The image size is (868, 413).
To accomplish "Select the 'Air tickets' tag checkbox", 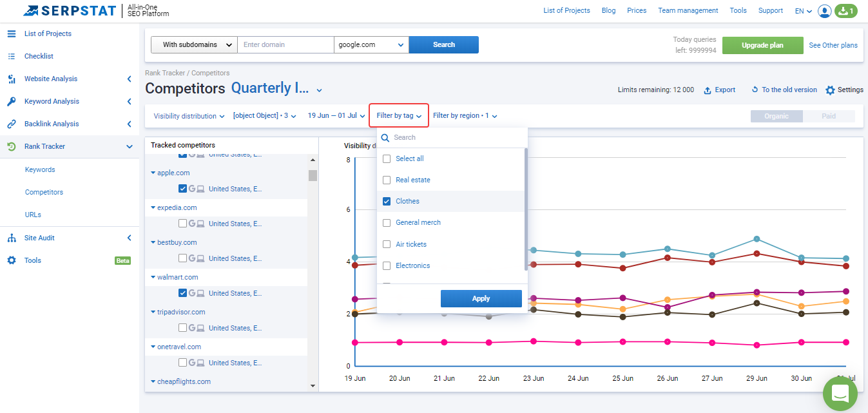I will (387, 244).
